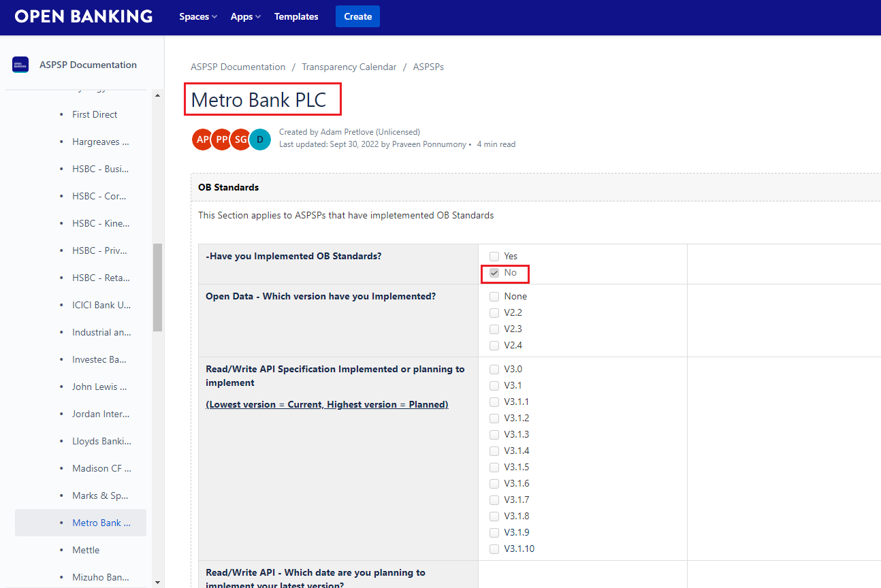Viewport: 881px width, 588px height.
Task: Navigate to the ASPSPs breadcrumb
Action: click(x=428, y=67)
